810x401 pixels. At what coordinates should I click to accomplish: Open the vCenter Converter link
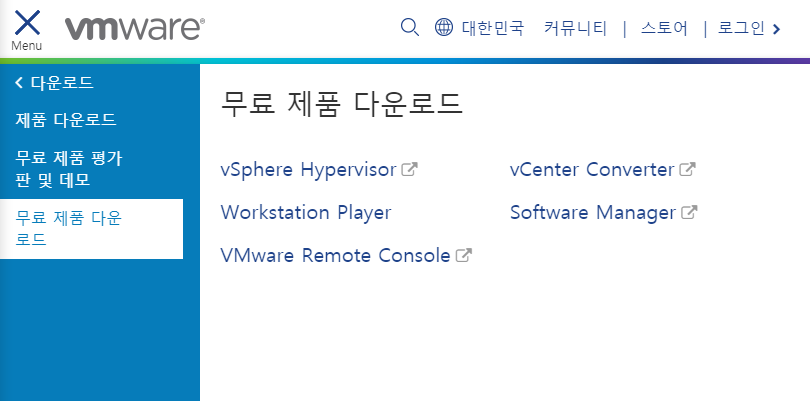[592, 169]
